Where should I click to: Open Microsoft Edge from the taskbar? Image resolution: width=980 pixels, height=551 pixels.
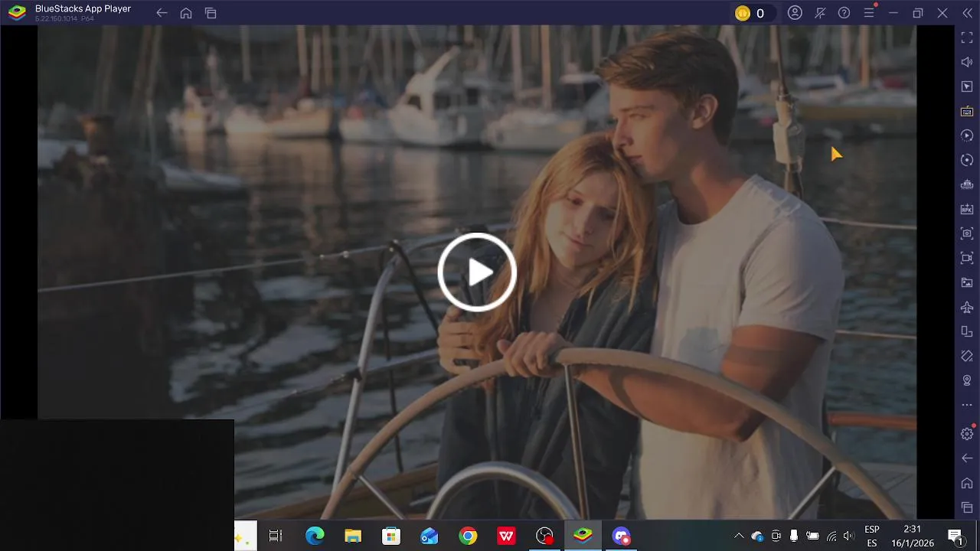[315, 536]
